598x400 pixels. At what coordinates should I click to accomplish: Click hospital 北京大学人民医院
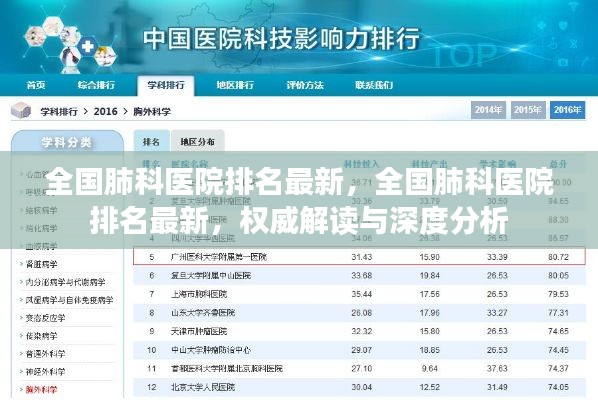coord(203,387)
